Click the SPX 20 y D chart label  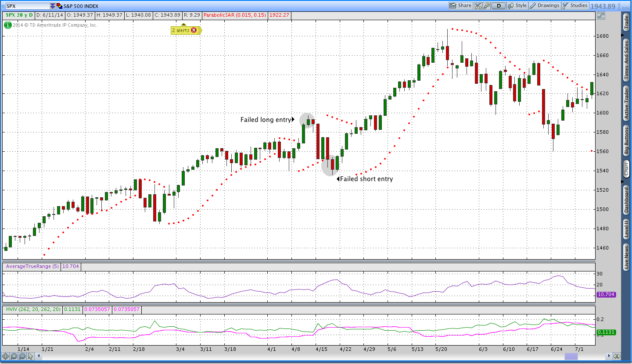[19, 15]
